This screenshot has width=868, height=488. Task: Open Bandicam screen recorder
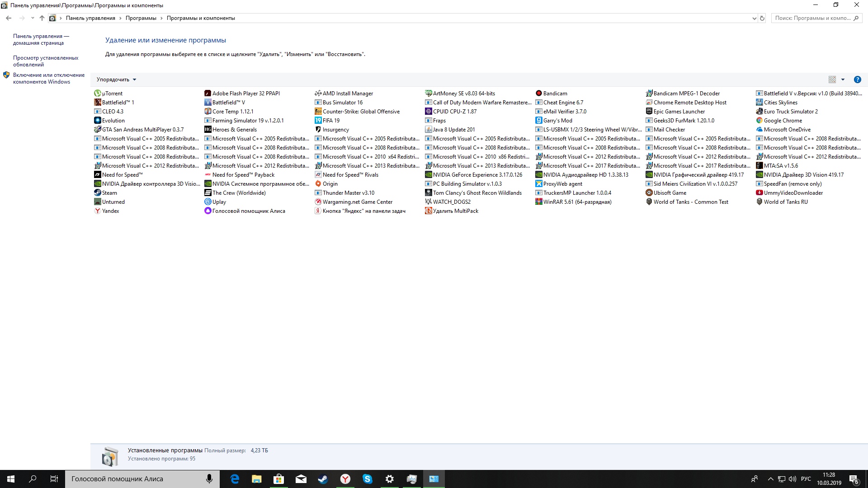point(554,93)
